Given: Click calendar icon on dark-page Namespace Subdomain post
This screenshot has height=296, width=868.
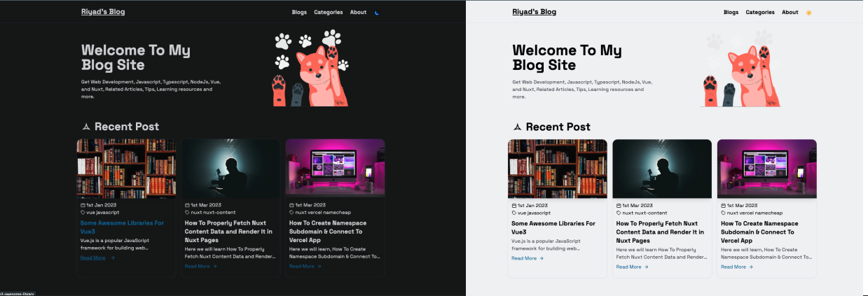Looking at the screenshot, I should tap(291, 206).
